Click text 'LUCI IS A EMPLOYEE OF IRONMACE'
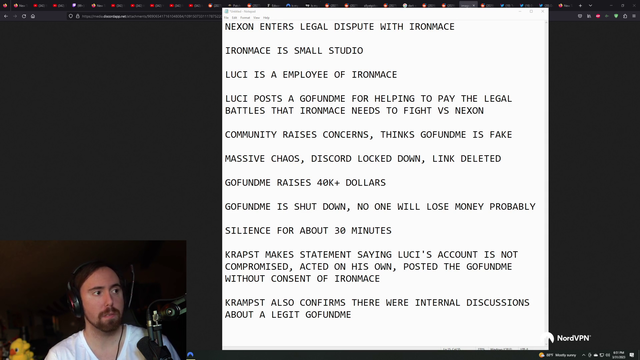640x360 pixels. (x=311, y=75)
